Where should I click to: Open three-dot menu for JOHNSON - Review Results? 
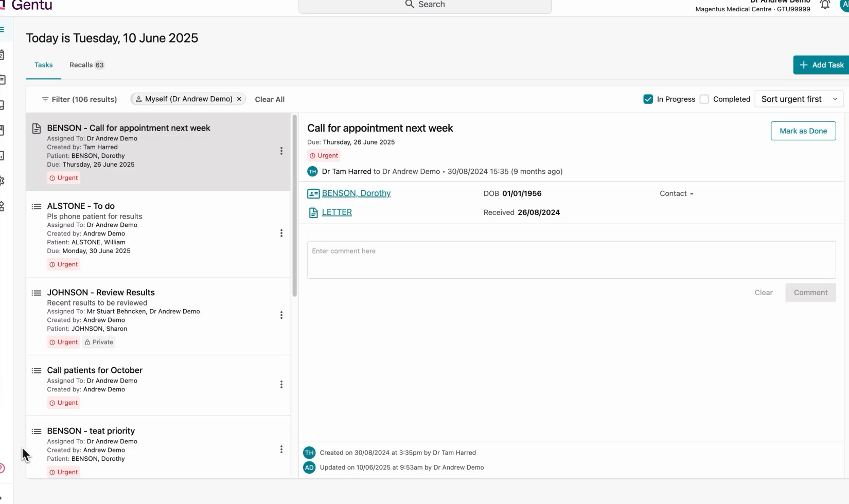point(281,315)
